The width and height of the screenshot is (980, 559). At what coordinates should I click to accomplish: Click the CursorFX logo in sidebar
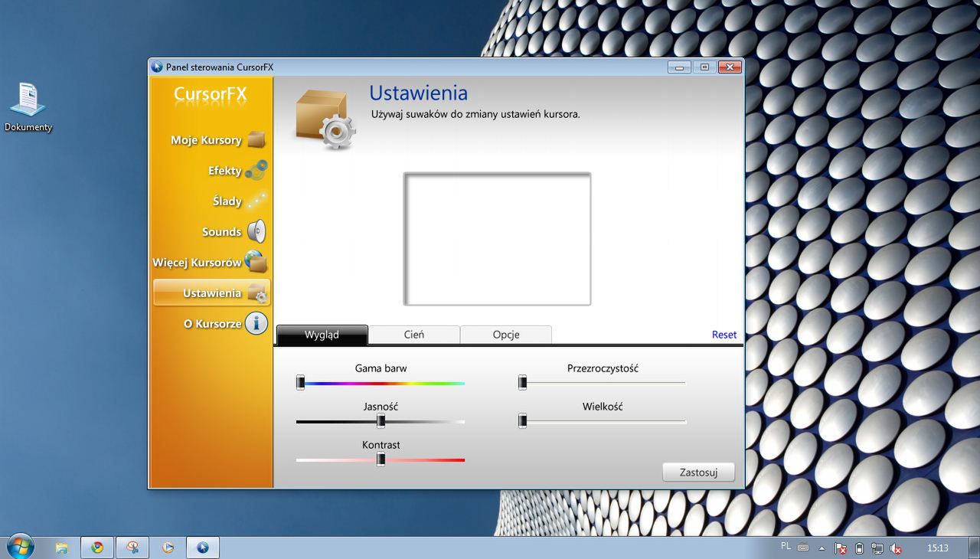point(211,94)
